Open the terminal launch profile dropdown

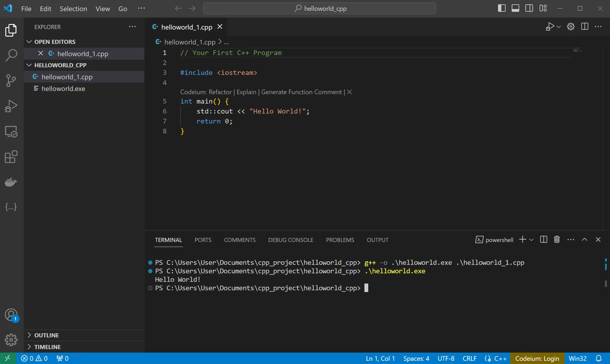click(532, 240)
